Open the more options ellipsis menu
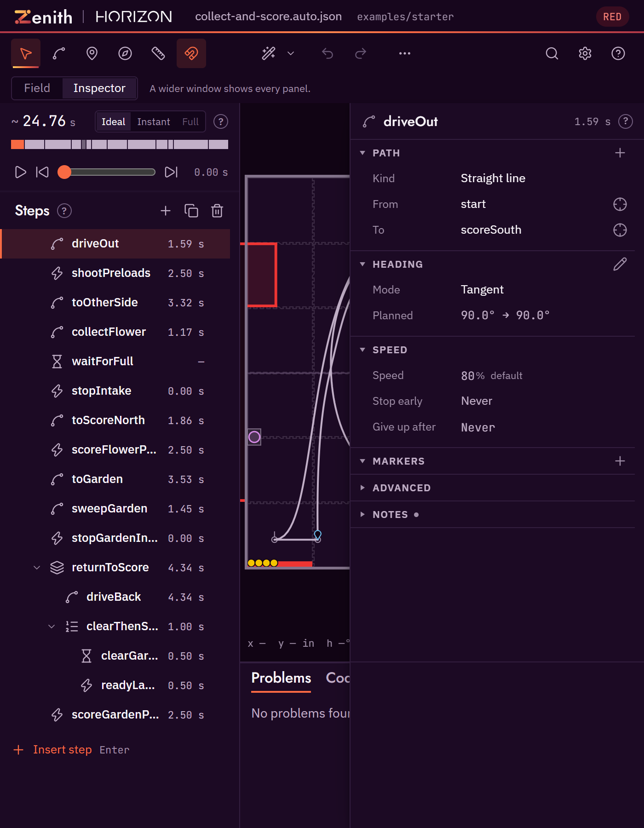 coord(405,53)
